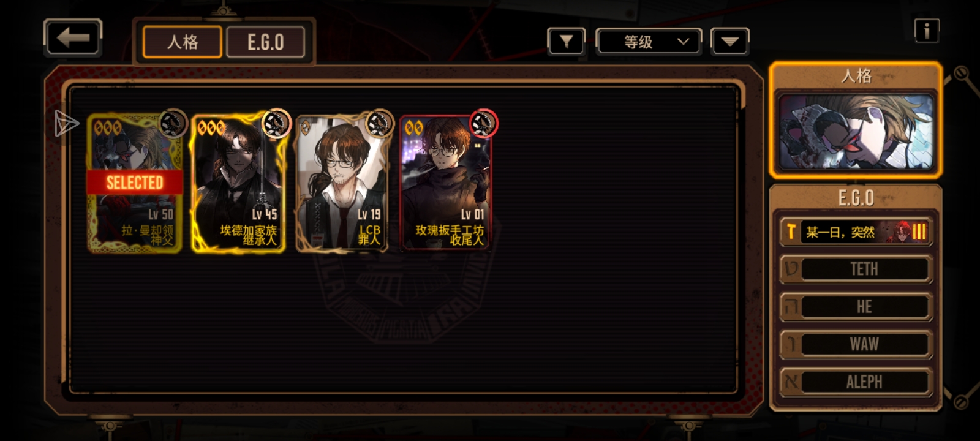Screen dimensions: 980x441
Task: Open the filter funnel icon
Action: click(x=566, y=42)
